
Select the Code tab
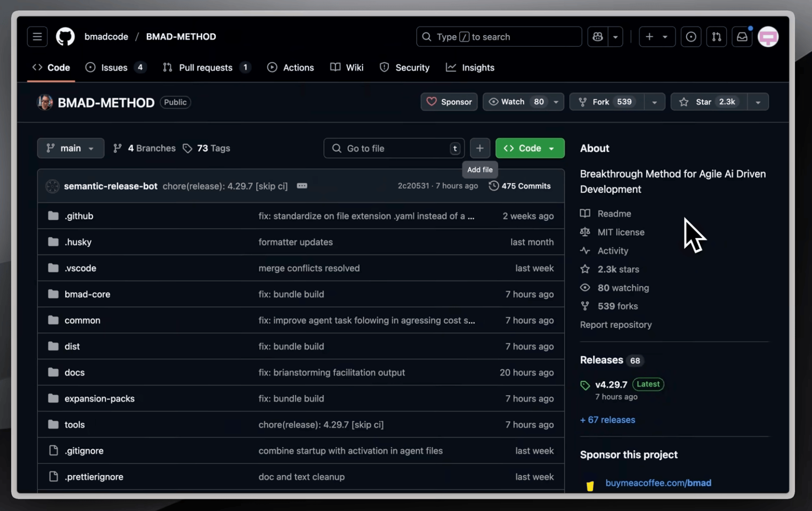point(51,68)
